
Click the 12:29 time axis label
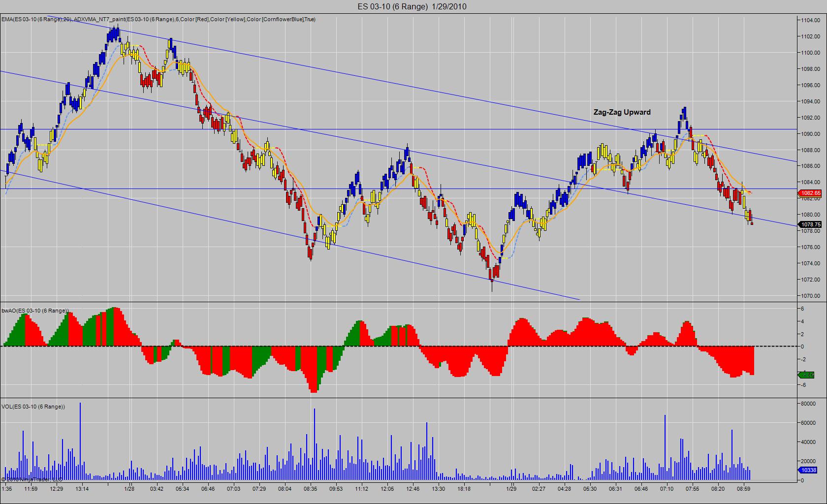tap(57, 489)
